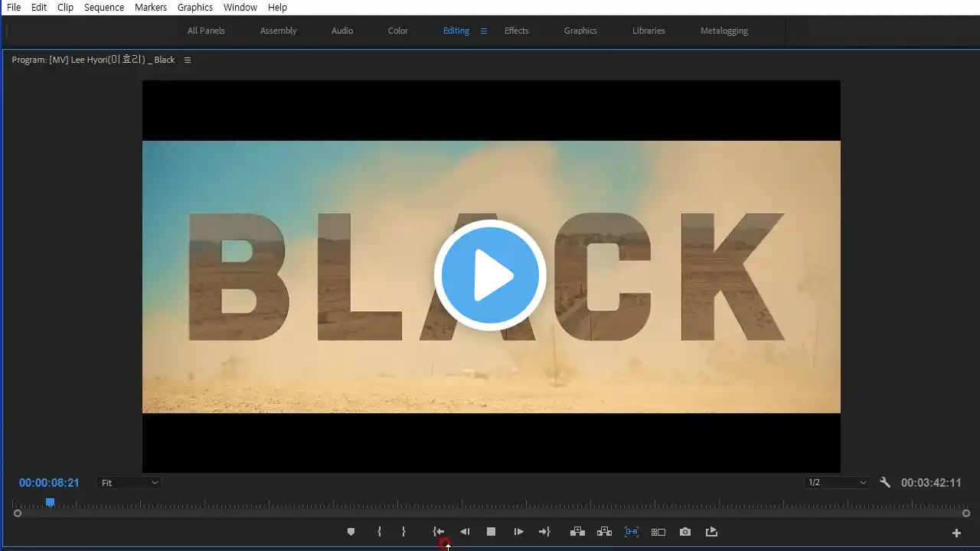Switch to the Audio workspace

(x=342, y=31)
